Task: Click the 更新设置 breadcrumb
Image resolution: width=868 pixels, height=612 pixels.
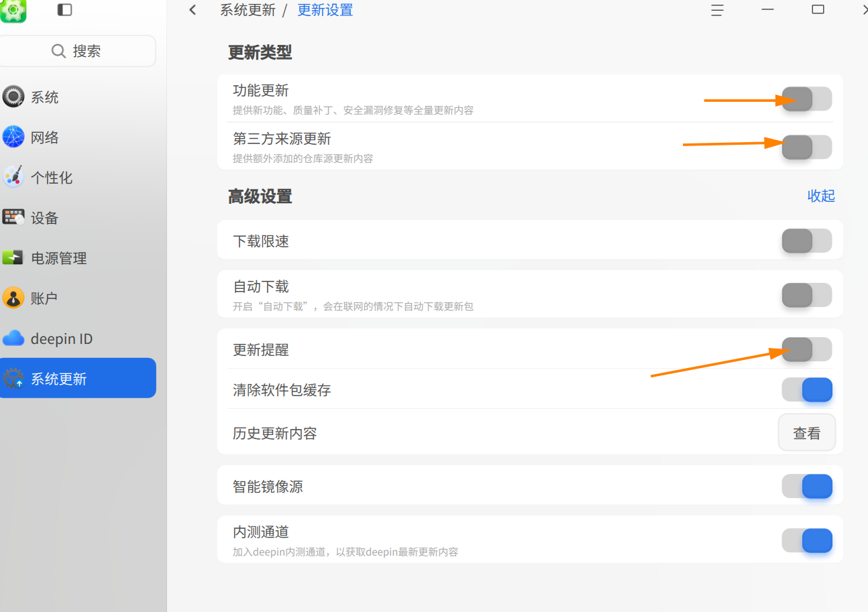Action: pyautogui.click(x=325, y=10)
